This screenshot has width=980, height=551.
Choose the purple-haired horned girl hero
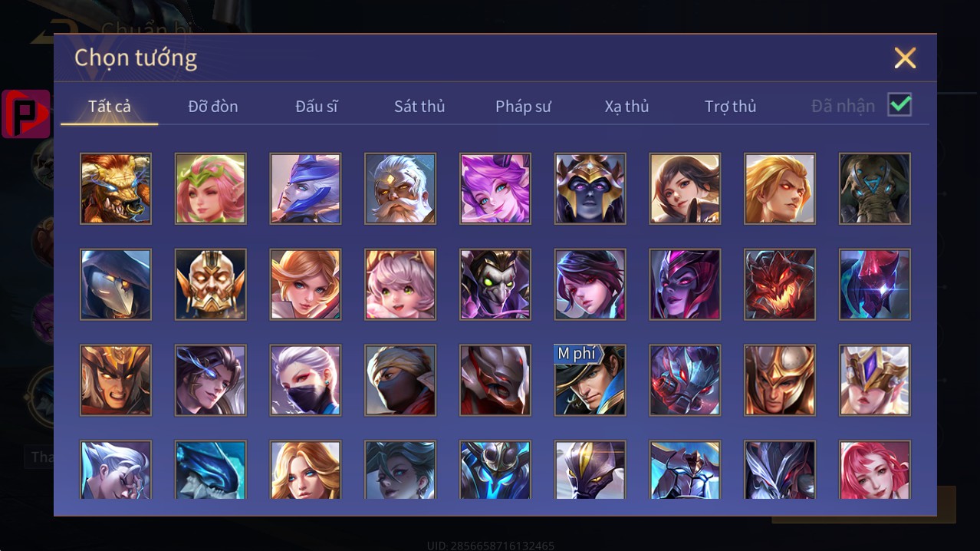(495, 189)
